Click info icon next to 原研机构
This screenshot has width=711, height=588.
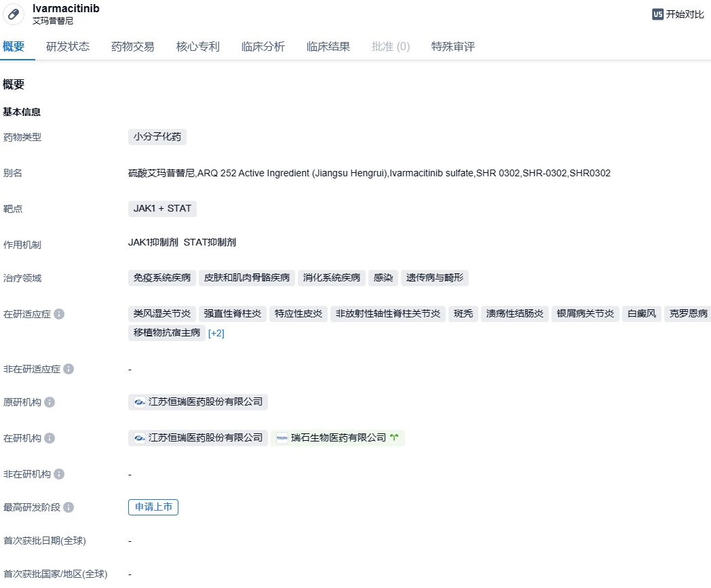pos(50,402)
